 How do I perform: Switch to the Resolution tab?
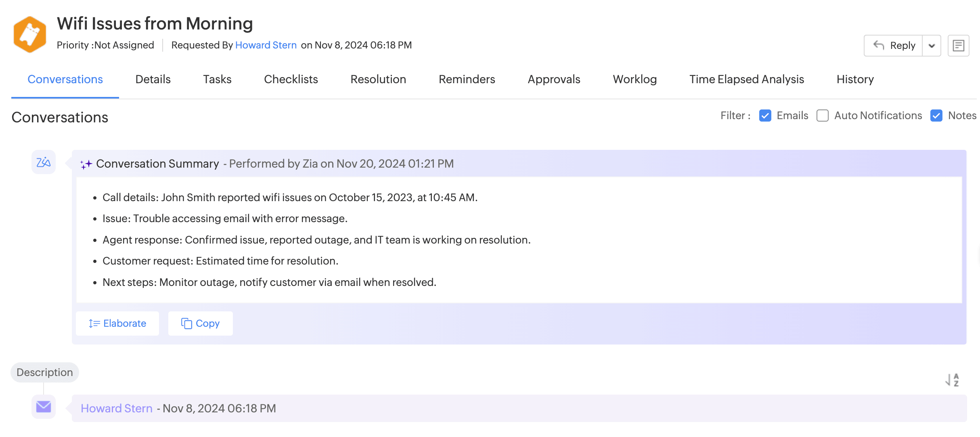pyautogui.click(x=378, y=79)
